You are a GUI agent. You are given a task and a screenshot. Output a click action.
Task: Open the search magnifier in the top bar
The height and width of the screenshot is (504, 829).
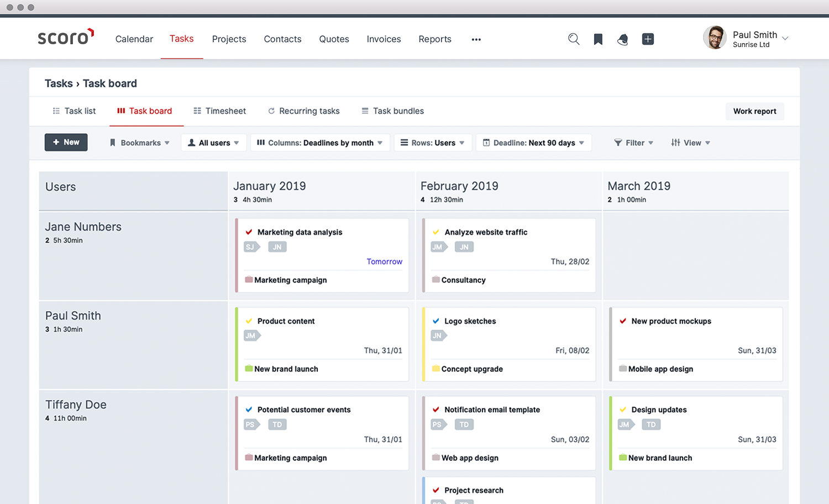(x=574, y=39)
